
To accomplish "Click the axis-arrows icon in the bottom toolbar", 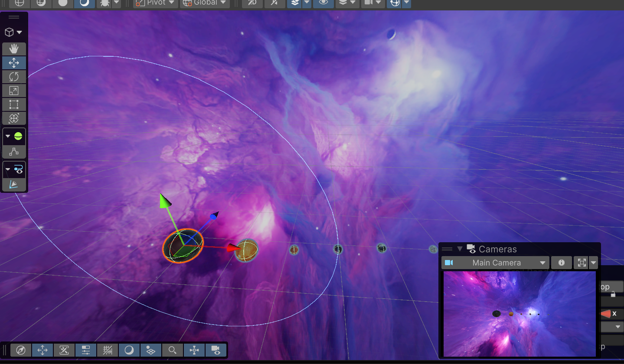I will [194, 350].
